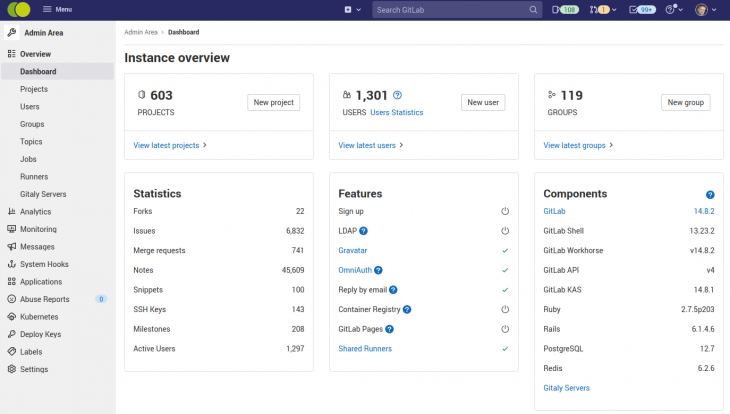This screenshot has height=414, width=730.
Task: Click the help icon next to LDAP
Action: [x=364, y=231]
